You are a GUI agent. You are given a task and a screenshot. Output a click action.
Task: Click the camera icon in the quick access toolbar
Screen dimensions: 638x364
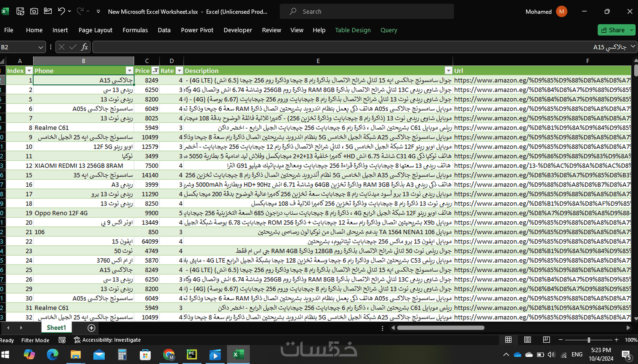point(34,11)
